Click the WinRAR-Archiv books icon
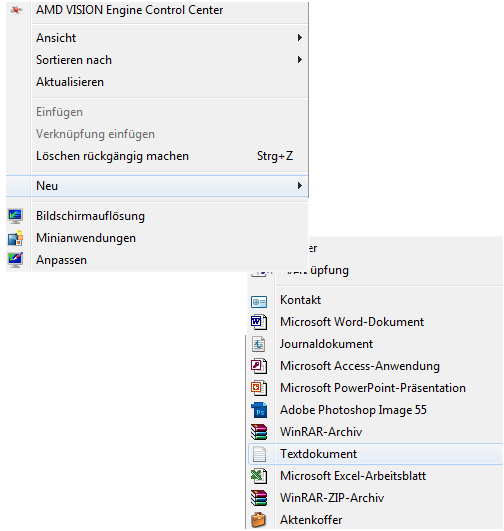The width and height of the screenshot is (504, 531). 259,432
